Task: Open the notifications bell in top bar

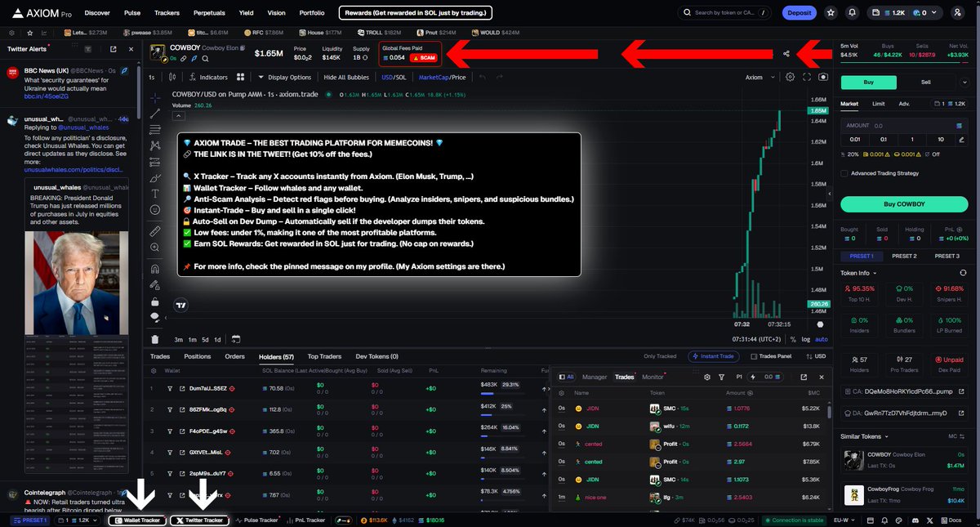Action: click(x=853, y=13)
